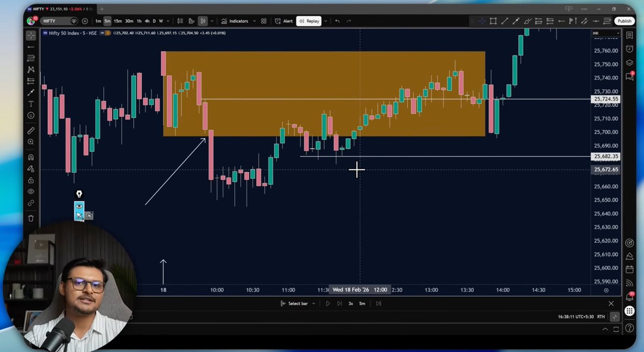Toggle magnet mode on
644x352 pixels.
pyautogui.click(x=31, y=157)
